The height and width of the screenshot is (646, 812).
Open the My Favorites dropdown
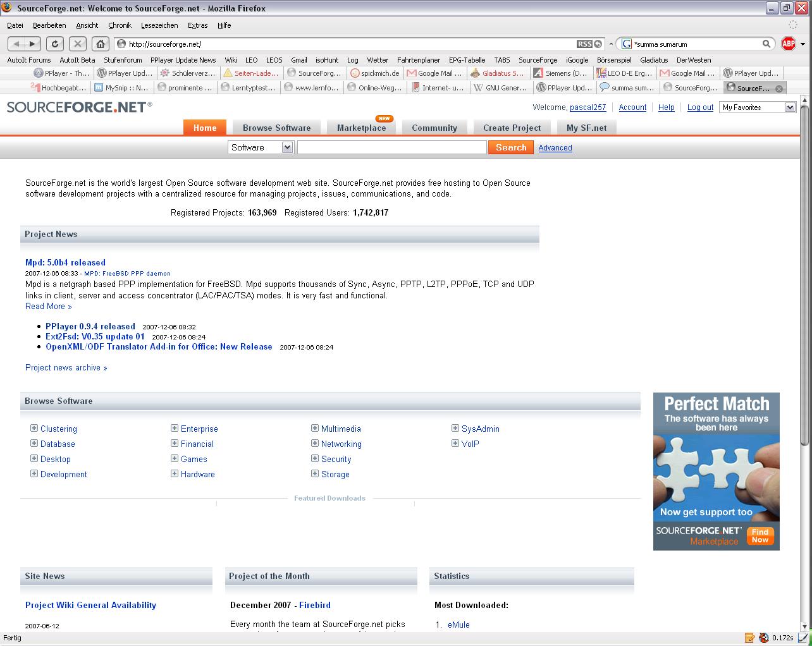point(758,107)
